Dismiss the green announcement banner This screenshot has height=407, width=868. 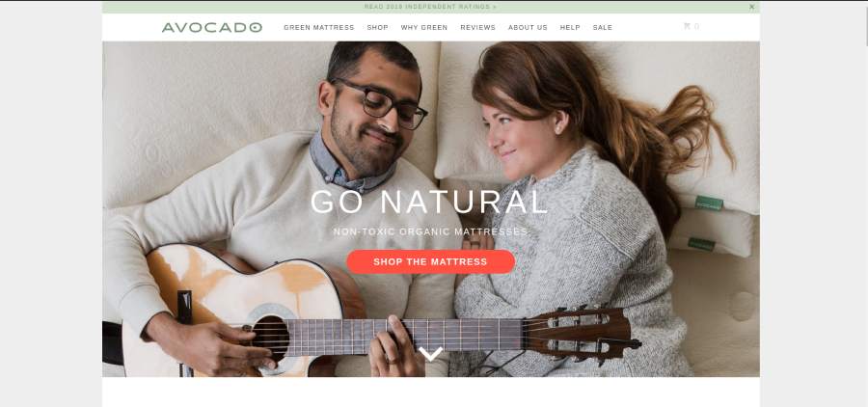(751, 7)
